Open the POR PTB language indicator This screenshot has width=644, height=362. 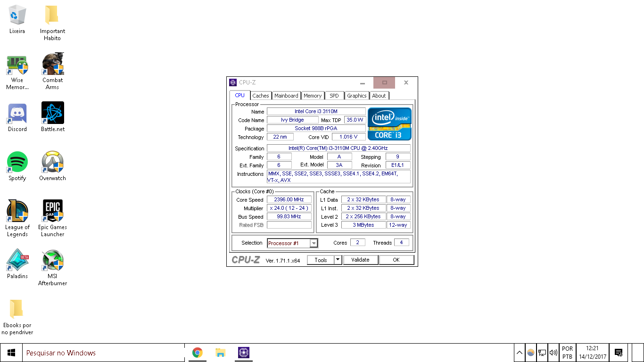coord(568,353)
